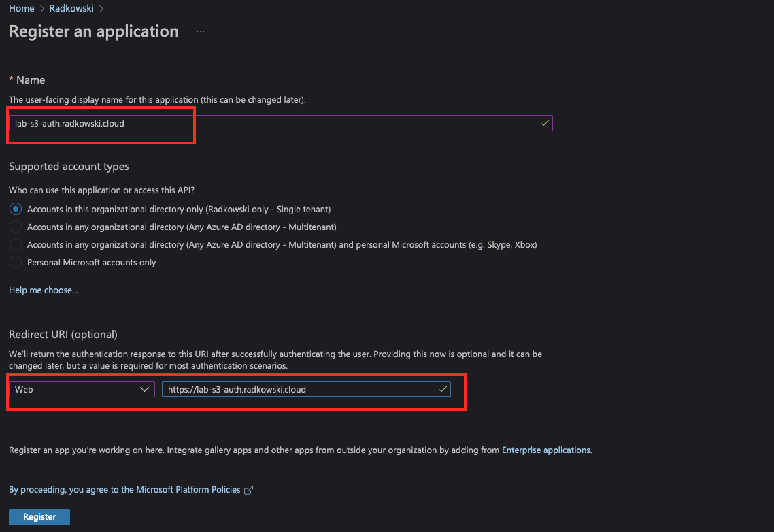Focus the Redirect URI text field
This screenshot has height=532, width=774.
pyautogui.click(x=306, y=389)
